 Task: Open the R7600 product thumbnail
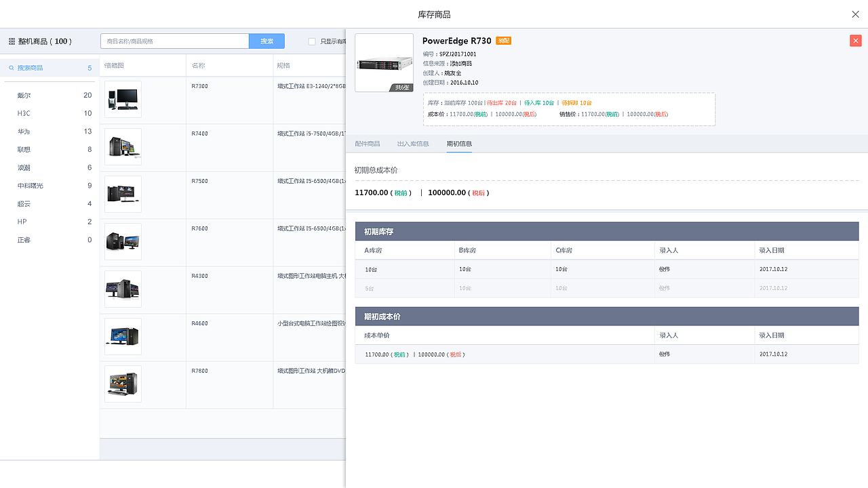pyautogui.click(x=123, y=242)
